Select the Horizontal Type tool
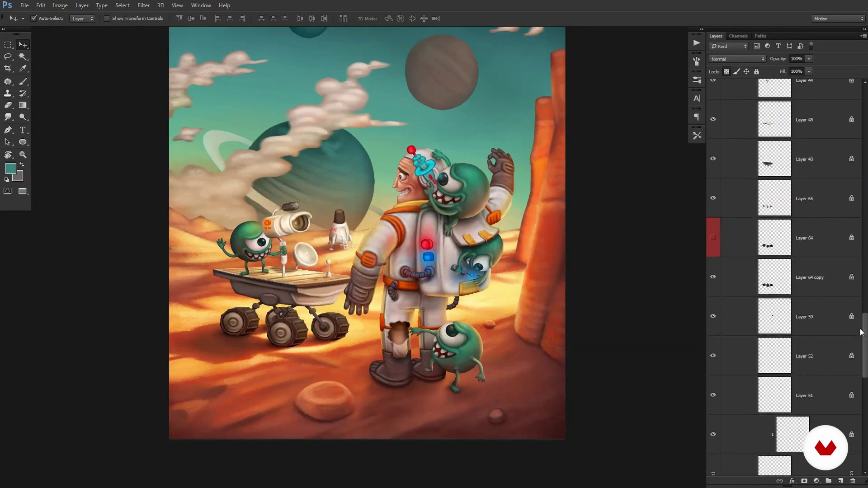This screenshot has width=868, height=488. click(23, 130)
